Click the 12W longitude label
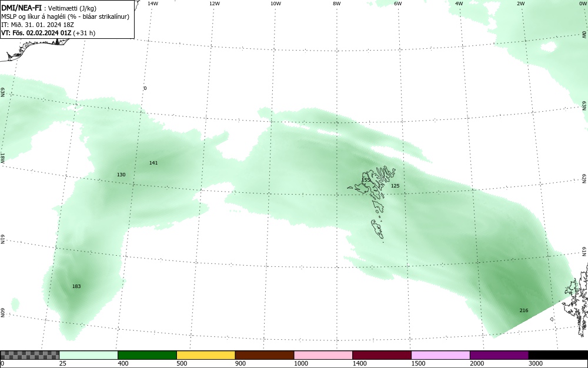Image resolution: width=588 pixels, height=368 pixels. click(214, 4)
